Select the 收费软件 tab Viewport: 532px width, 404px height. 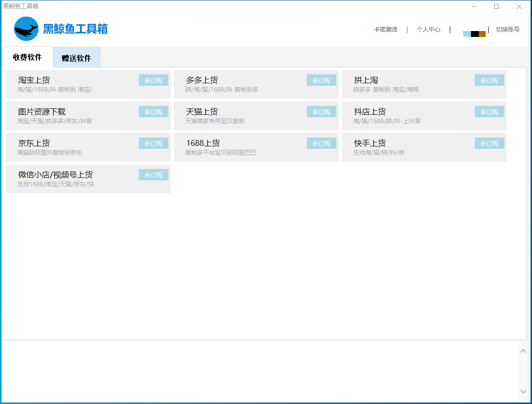tap(27, 57)
